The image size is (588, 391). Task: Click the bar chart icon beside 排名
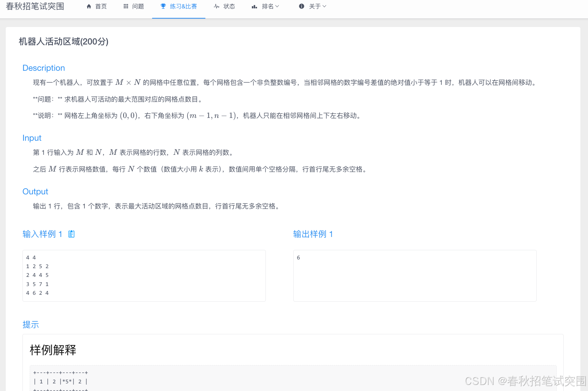pyautogui.click(x=254, y=6)
